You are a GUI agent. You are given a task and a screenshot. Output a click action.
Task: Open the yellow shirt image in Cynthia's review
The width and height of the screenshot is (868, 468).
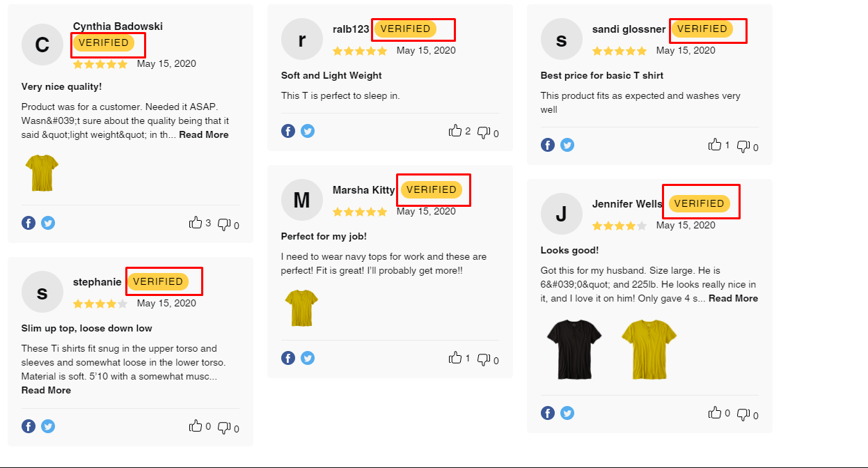42,172
